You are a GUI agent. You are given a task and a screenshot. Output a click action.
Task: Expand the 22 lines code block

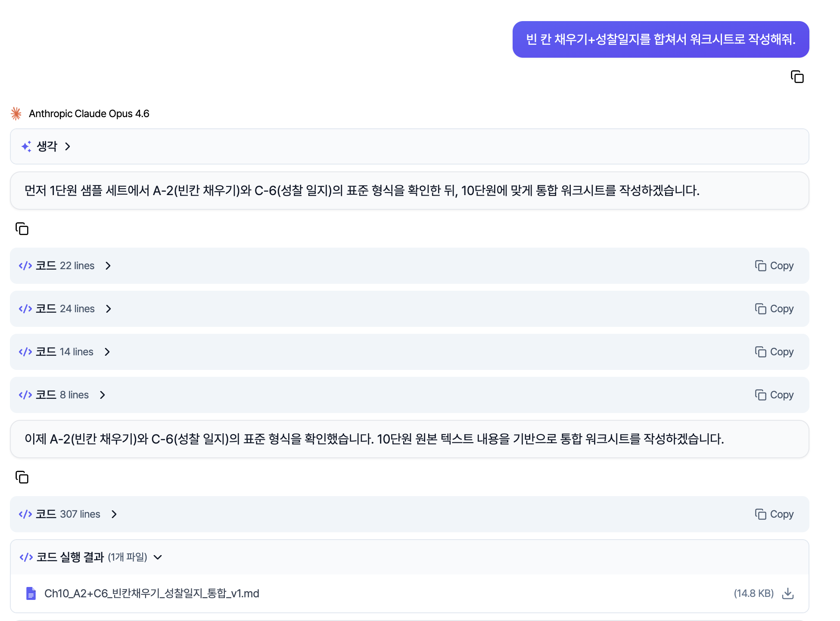coord(108,266)
